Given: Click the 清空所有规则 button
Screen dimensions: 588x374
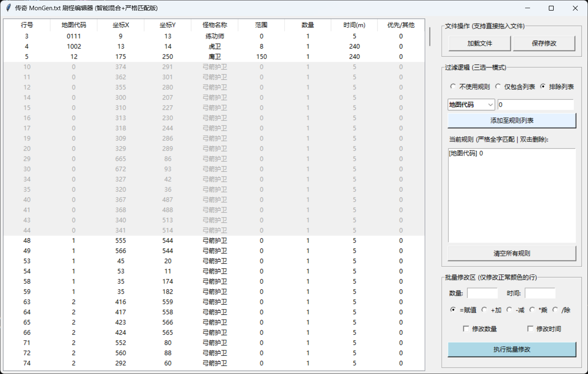Looking at the screenshot, I should click(512, 253).
